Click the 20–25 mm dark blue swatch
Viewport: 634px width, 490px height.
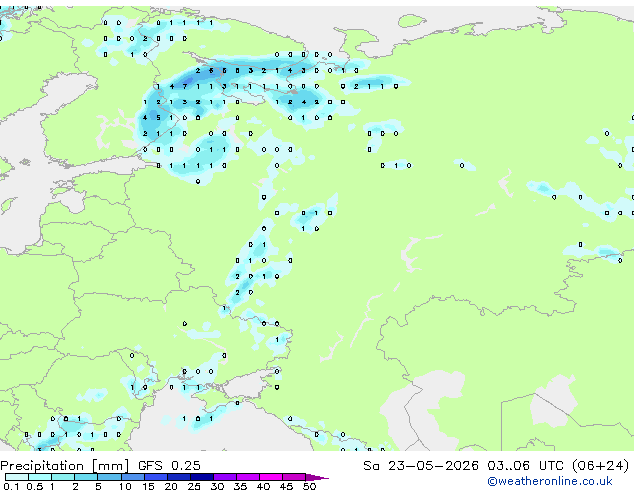point(179,477)
